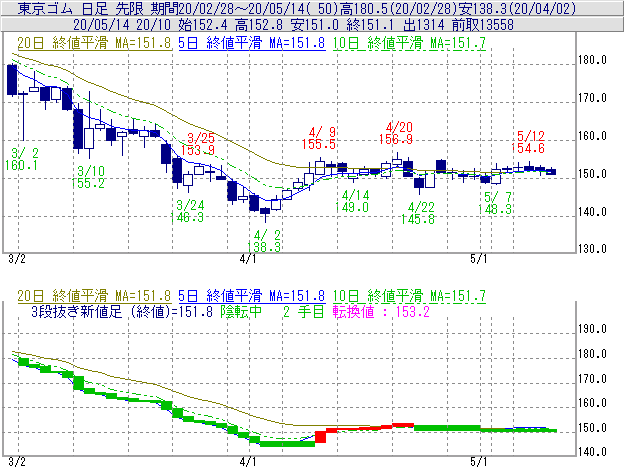This screenshot has width=624, height=474.
Task: Click the 4/2 138.3 low label
Action: coord(264,241)
